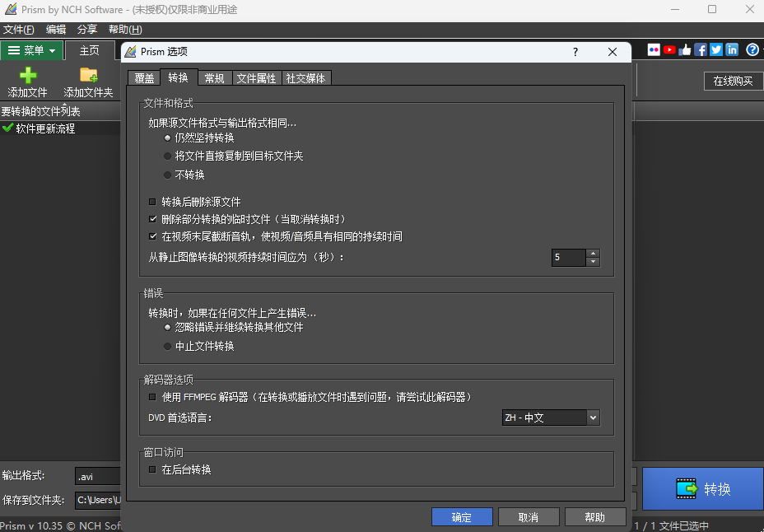Enable the 转换后删除源文件 checkbox
The width and height of the screenshot is (764, 532).
152,202
